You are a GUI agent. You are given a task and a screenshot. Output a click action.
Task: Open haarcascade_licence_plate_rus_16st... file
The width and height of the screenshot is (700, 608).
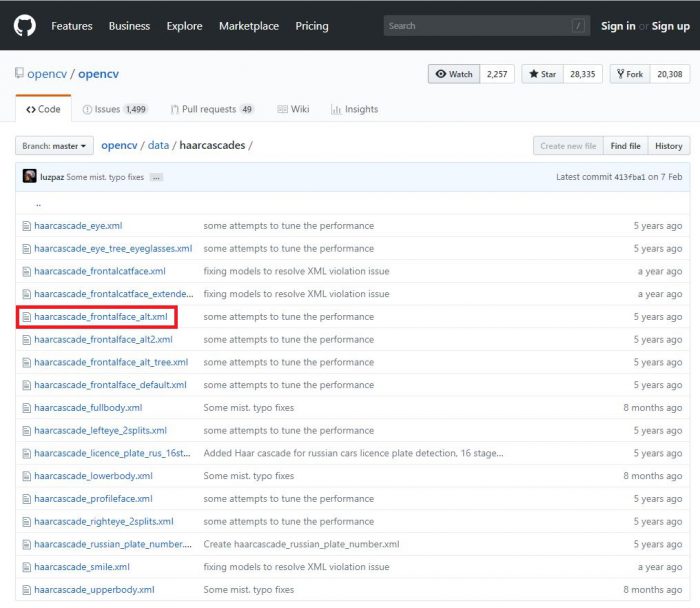pyautogui.click(x=112, y=454)
